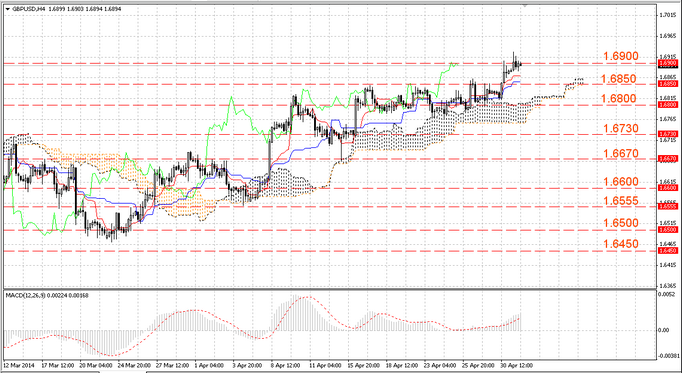Click the 30 Apr 12:00 date label
This screenshot has height=373, width=682.
point(516,366)
